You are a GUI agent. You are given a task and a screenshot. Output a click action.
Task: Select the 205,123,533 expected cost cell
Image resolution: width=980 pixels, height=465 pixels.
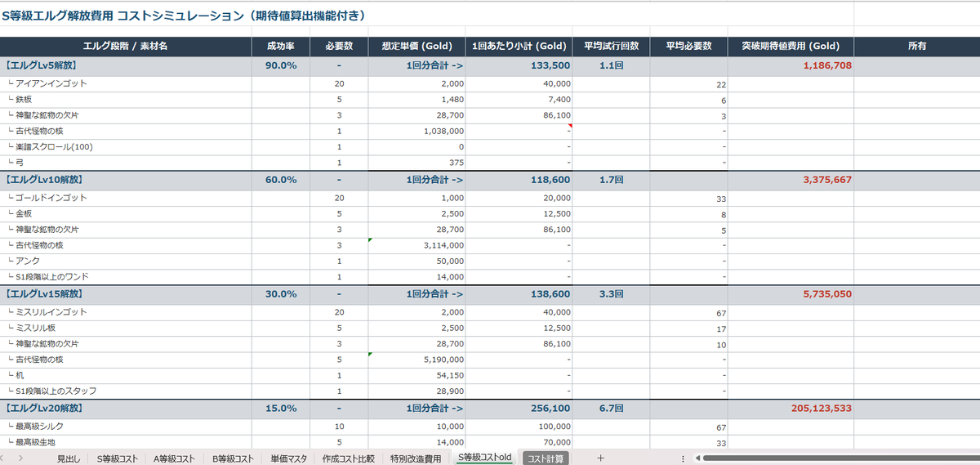[x=791, y=409]
